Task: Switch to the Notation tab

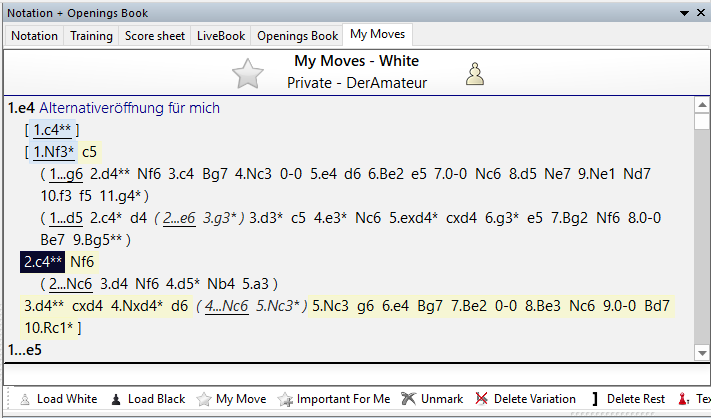Action: click(34, 36)
